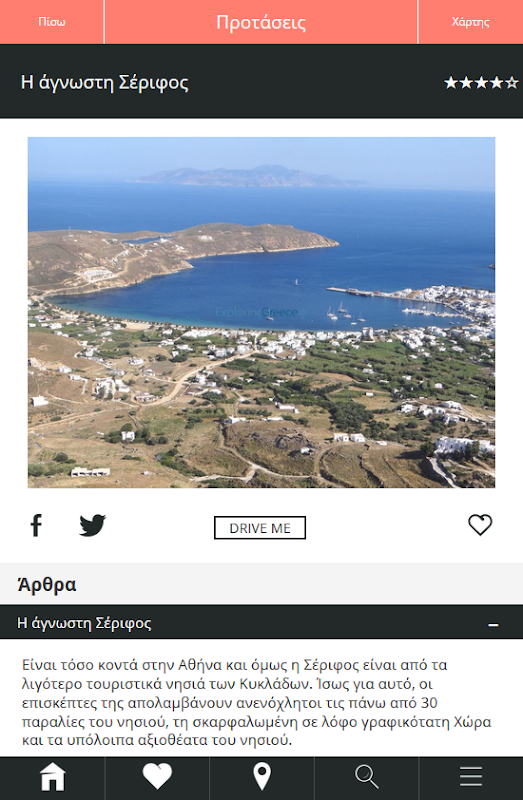This screenshot has width=523, height=800.
Task: Go back with the Πίσω button
Action: pos(52,22)
